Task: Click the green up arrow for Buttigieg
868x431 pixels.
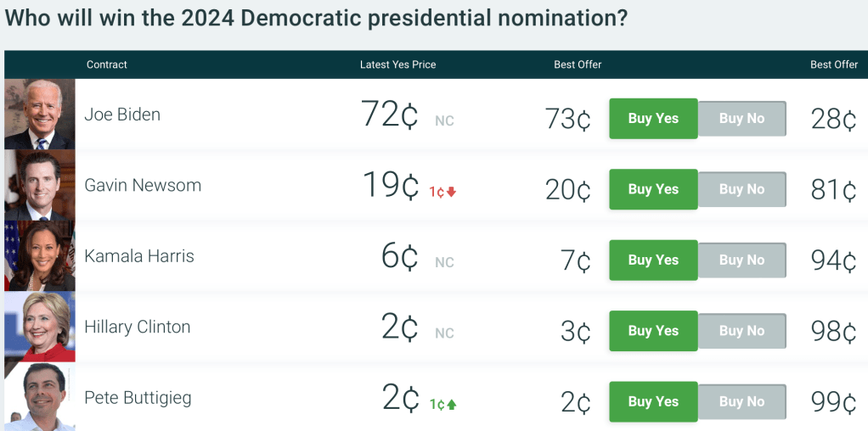Action: click(452, 405)
